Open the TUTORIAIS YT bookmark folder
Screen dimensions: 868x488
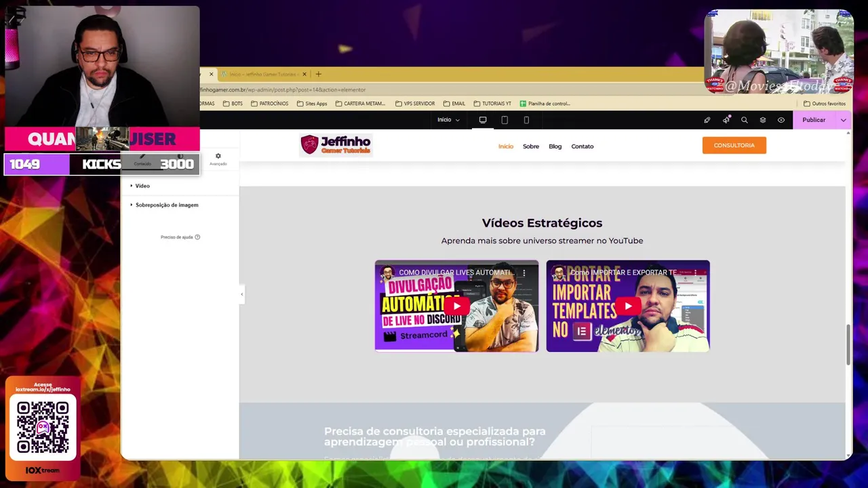point(492,104)
